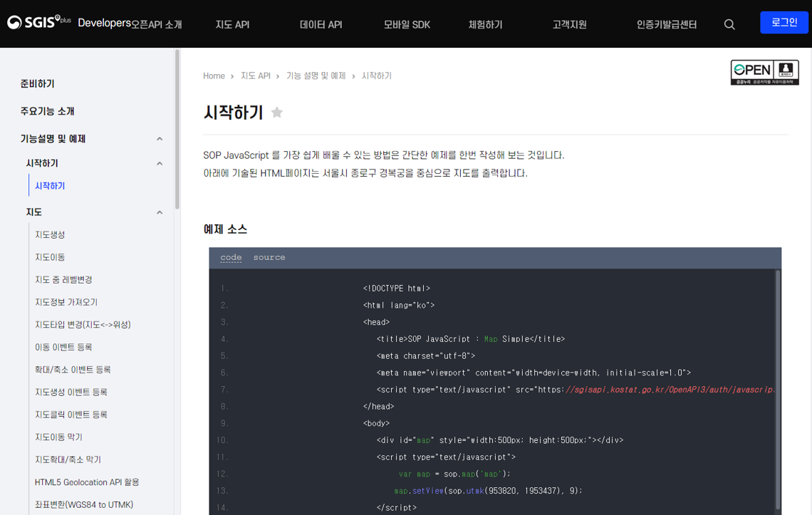Switch to the source tab

[269, 257]
